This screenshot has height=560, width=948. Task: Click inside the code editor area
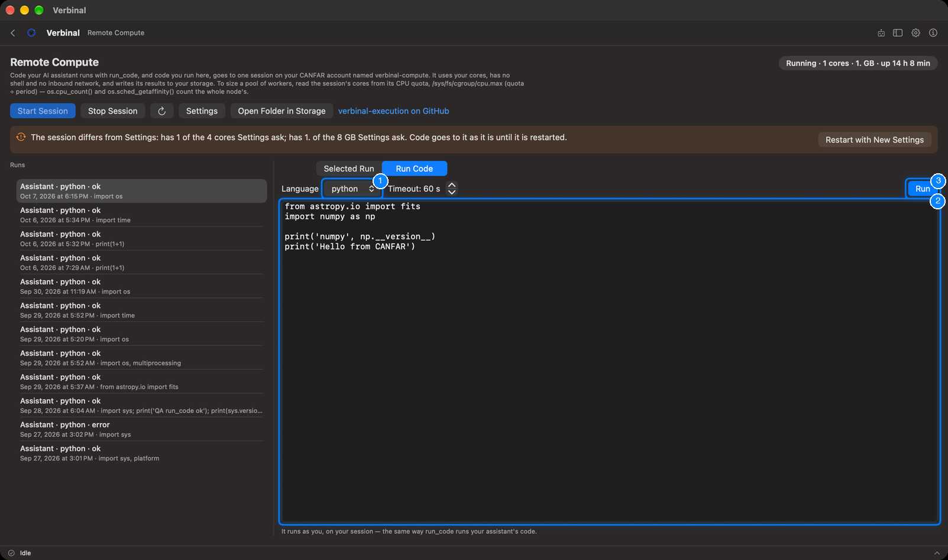(x=610, y=361)
